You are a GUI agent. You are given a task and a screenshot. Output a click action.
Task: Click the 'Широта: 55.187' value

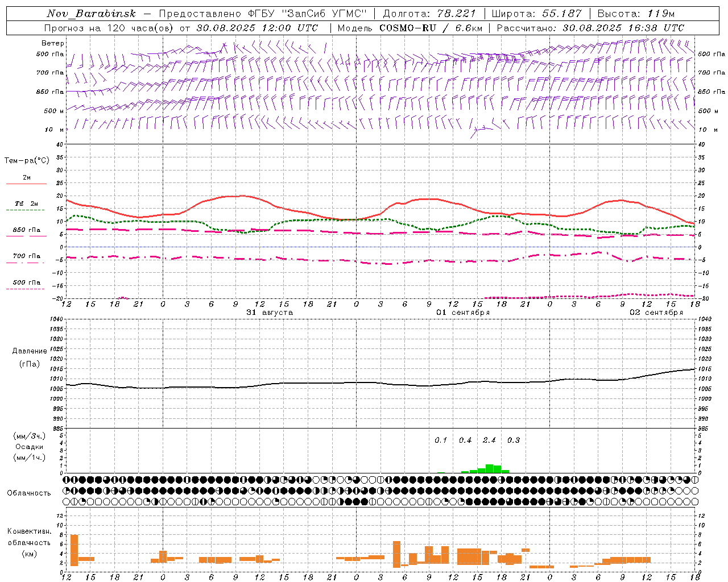point(537,14)
